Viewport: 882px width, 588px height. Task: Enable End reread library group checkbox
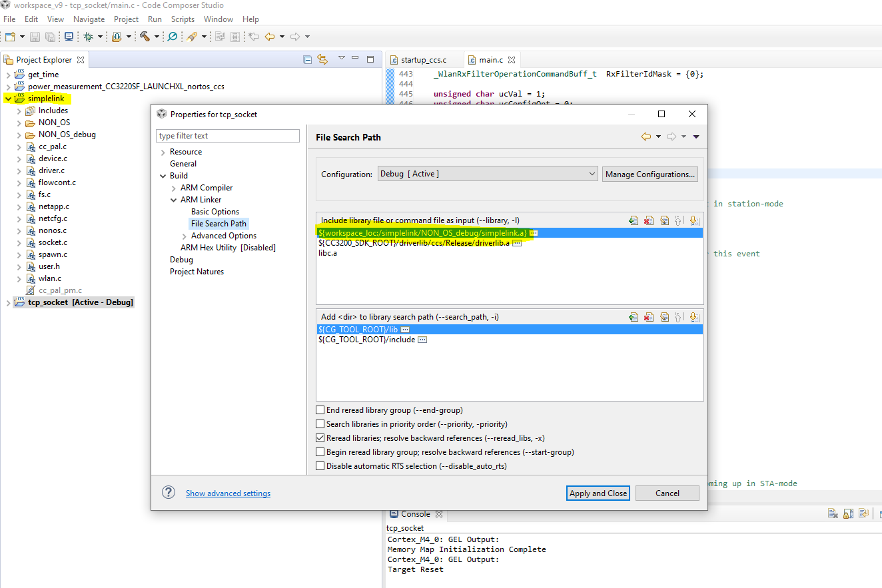(x=320, y=410)
